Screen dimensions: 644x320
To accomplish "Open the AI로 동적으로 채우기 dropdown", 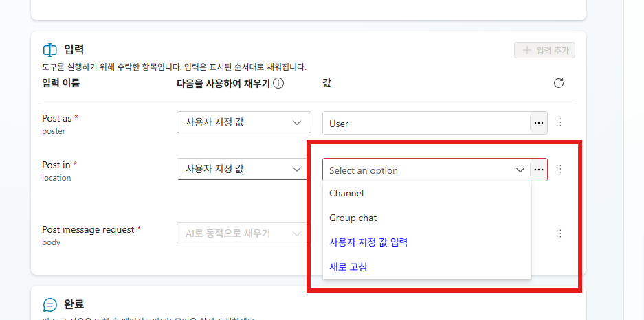I will pyautogui.click(x=243, y=233).
